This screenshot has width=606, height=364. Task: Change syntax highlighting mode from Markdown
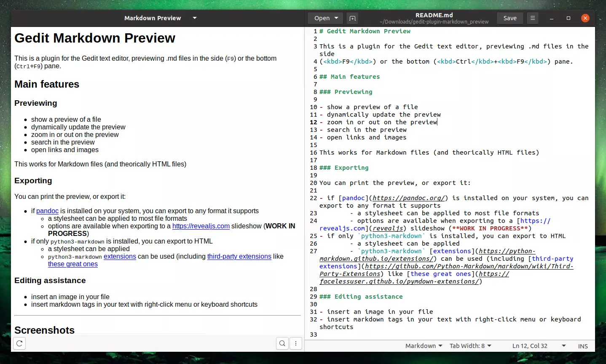click(424, 346)
